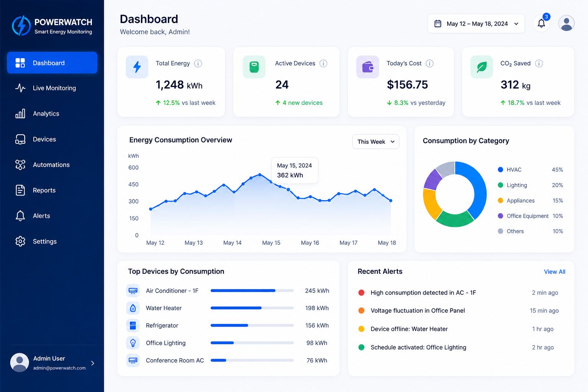Click the CO2 Saved leaf icon
588x392 pixels.
click(x=482, y=67)
